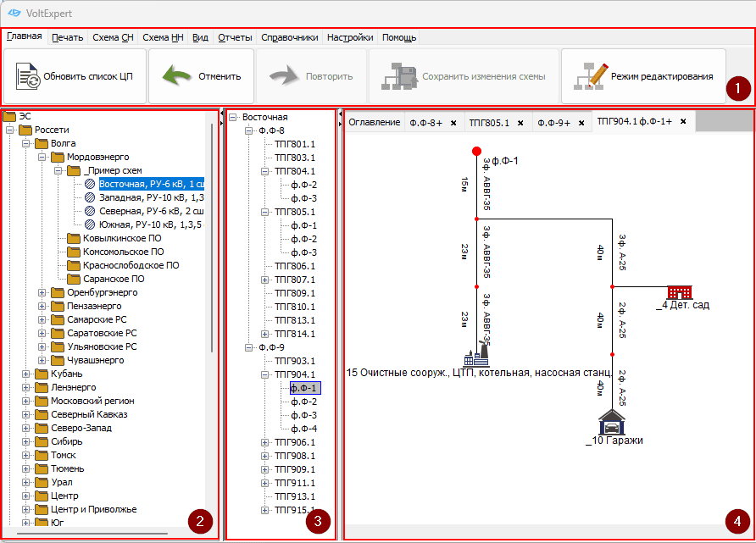Click the red kindergarten building icon
Image resolution: width=756 pixels, height=543 pixels.
point(678,292)
